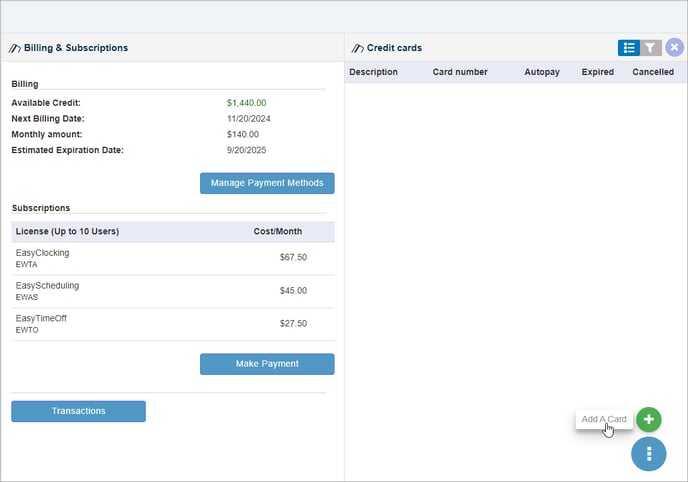
Task: Sort by Card number column header
Action: pos(460,72)
